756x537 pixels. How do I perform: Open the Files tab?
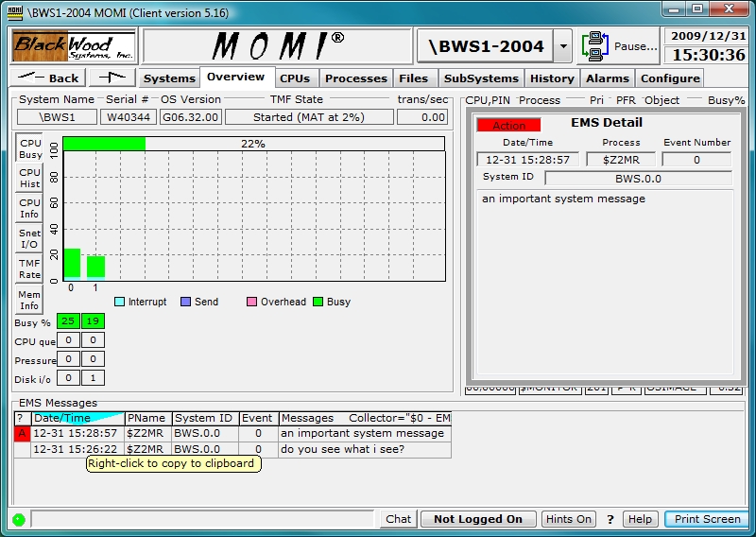(413, 78)
